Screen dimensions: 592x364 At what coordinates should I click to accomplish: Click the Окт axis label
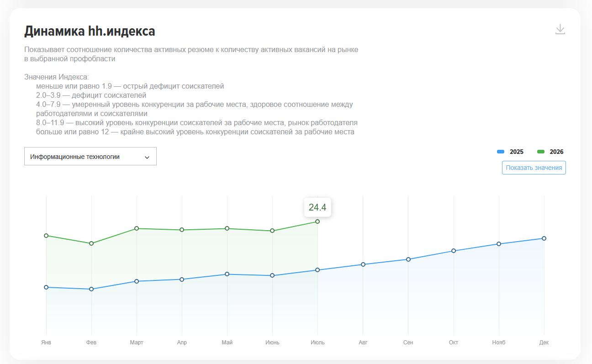point(454,343)
